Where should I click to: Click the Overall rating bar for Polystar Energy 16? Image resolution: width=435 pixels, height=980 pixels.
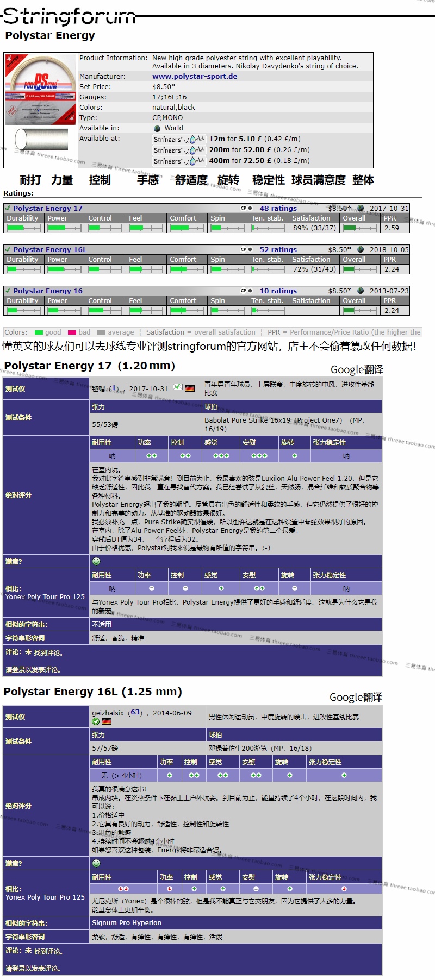[x=359, y=311]
